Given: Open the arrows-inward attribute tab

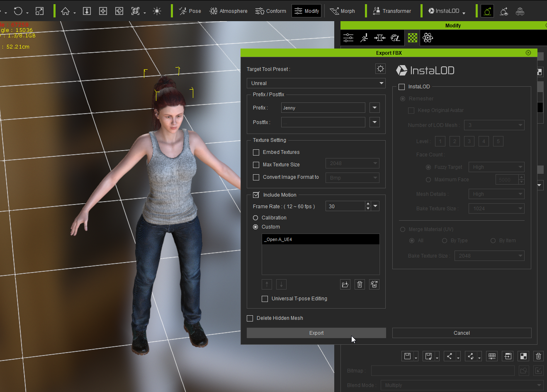Looking at the screenshot, I should (379, 38).
